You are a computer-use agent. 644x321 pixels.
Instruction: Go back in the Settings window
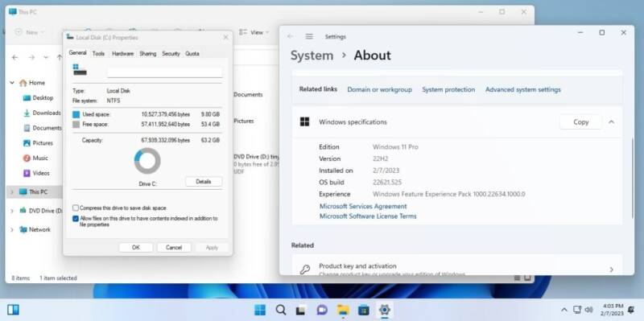pyautogui.click(x=291, y=36)
